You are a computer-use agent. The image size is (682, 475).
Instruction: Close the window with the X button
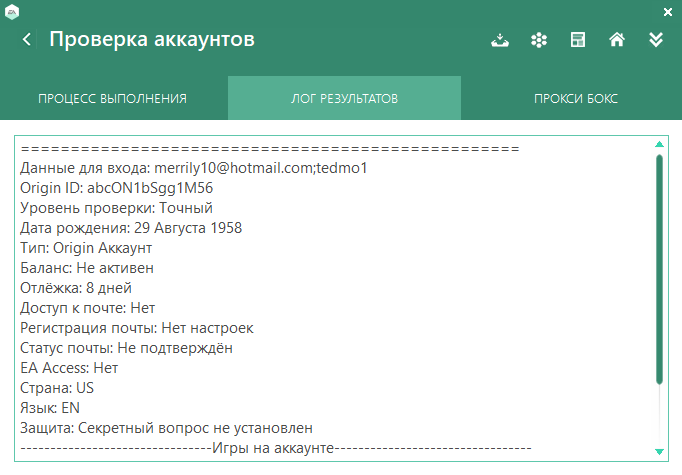click(668, 12)
